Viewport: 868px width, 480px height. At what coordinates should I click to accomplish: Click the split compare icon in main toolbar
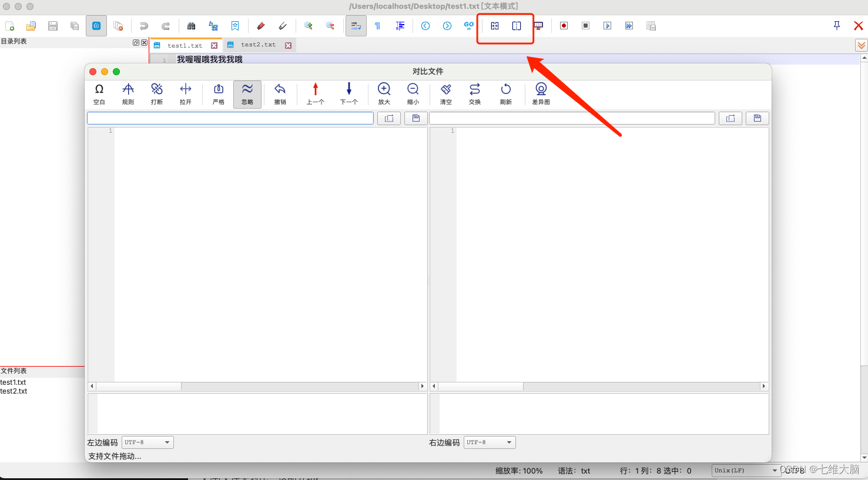[x=517, y=26]
